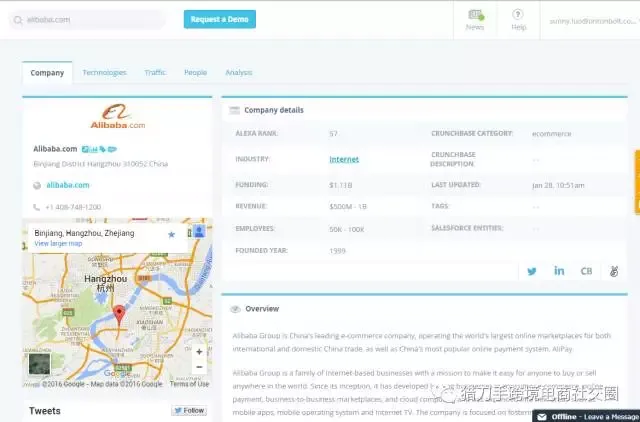Click the Overview eye icon
This screenshot has width=640, height=422.
(235, 309)
